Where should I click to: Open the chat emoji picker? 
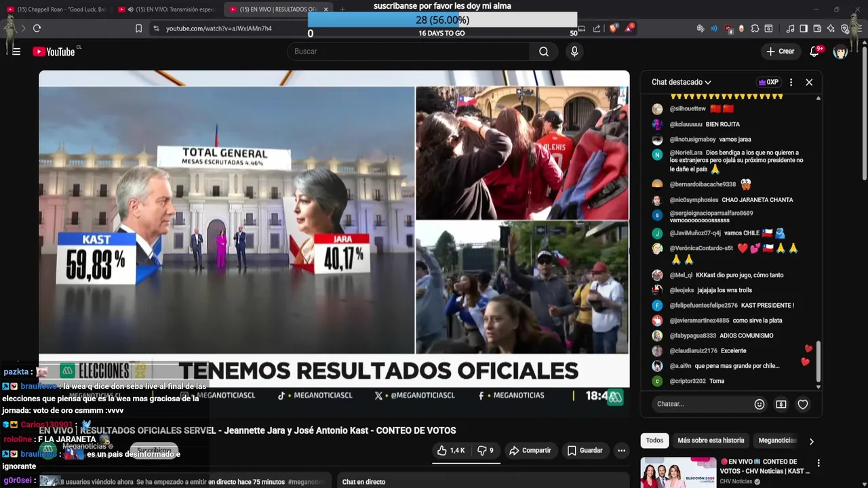coord(759,404)
